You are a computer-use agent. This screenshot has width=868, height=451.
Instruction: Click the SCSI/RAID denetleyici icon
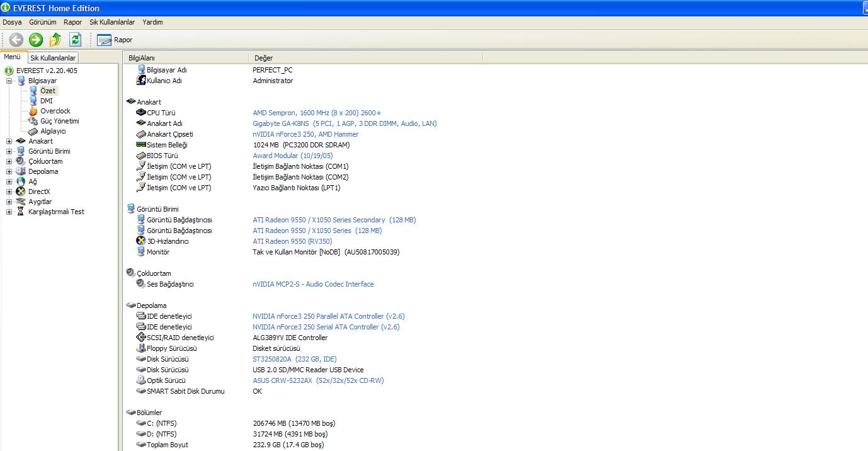pyautogui.click(x=141, y=338)
